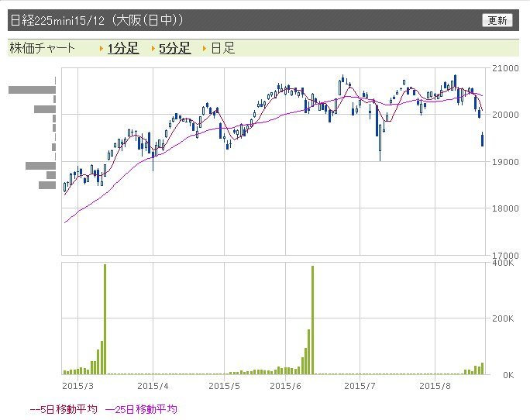Click the orange arrow before 5分足
Screen dimensions: 530x420
pos(153,49)
